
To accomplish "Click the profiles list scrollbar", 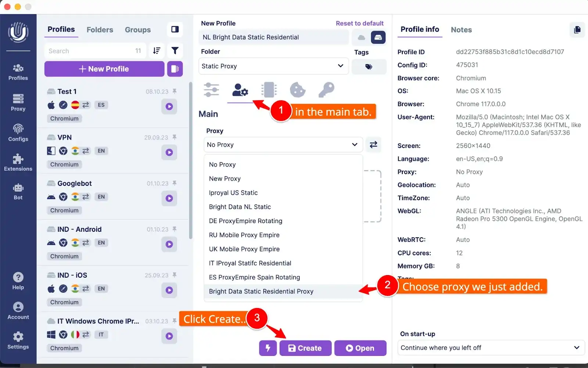I will pyautogui.click(x=190, y=160).
